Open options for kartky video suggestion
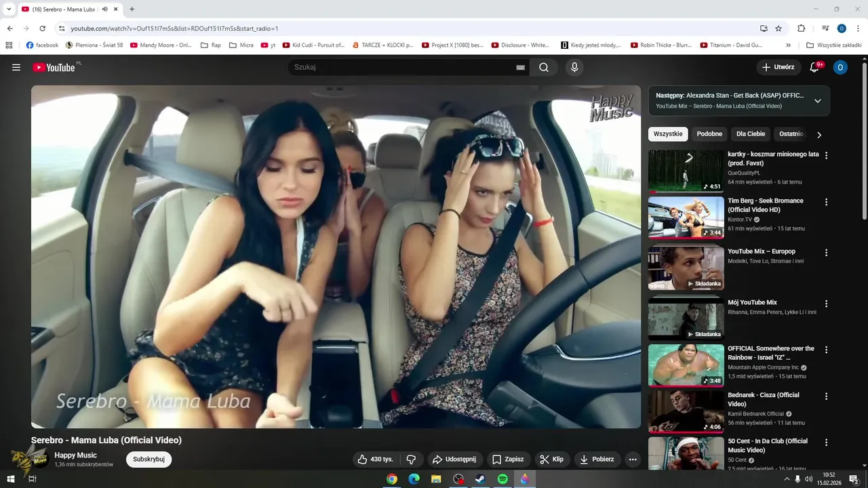 pyautogui.click(x=826, y=155)
